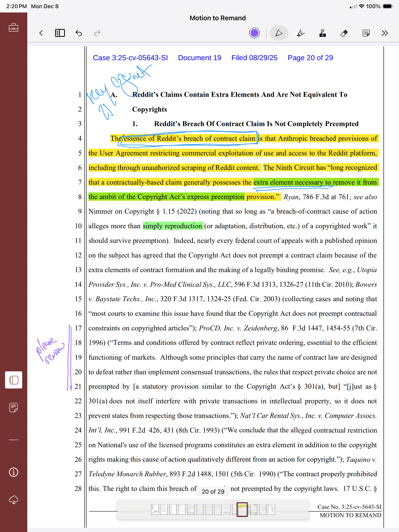Screen dimensions: 399x532
Task: Open the last page thumbnail in strip
Action: point(271,509)
